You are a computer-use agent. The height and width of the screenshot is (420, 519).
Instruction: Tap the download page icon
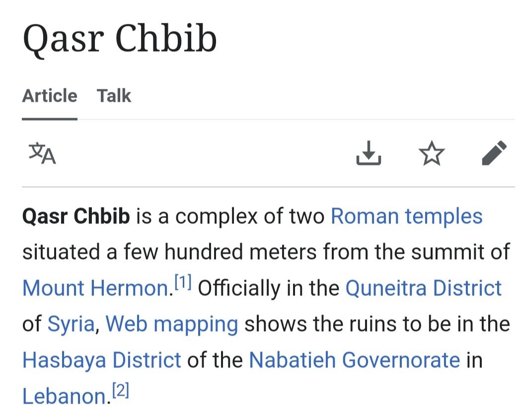tap(369, 153)
